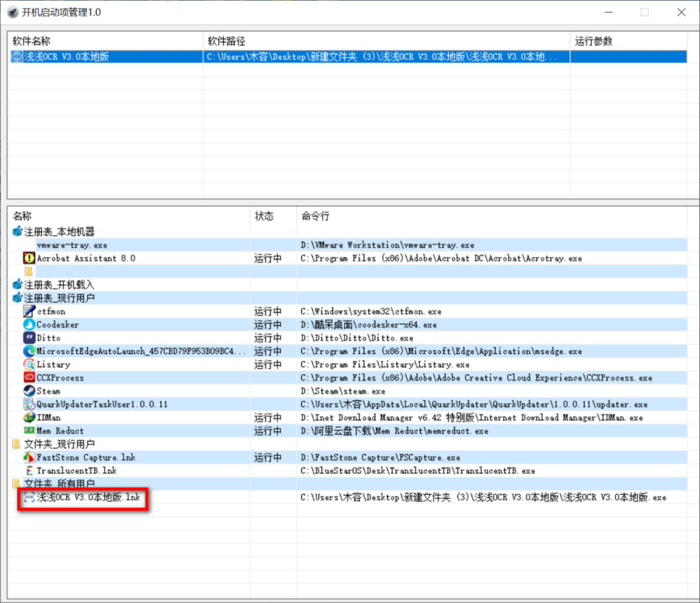Click the folder icon beside 文件夹_现行用户
The image size is (700, 603).
[16, 444]
